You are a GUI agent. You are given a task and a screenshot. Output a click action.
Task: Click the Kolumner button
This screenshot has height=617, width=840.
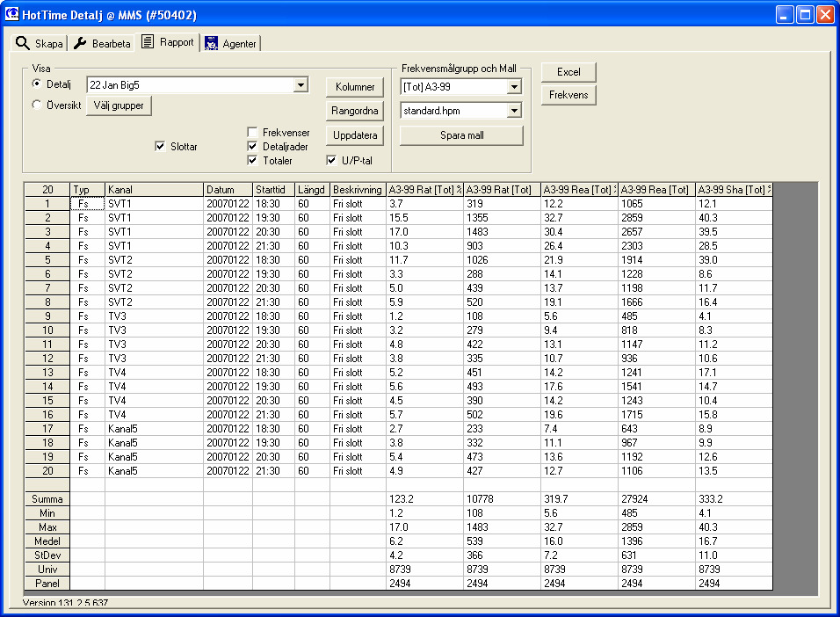click(x=355, y=87)
